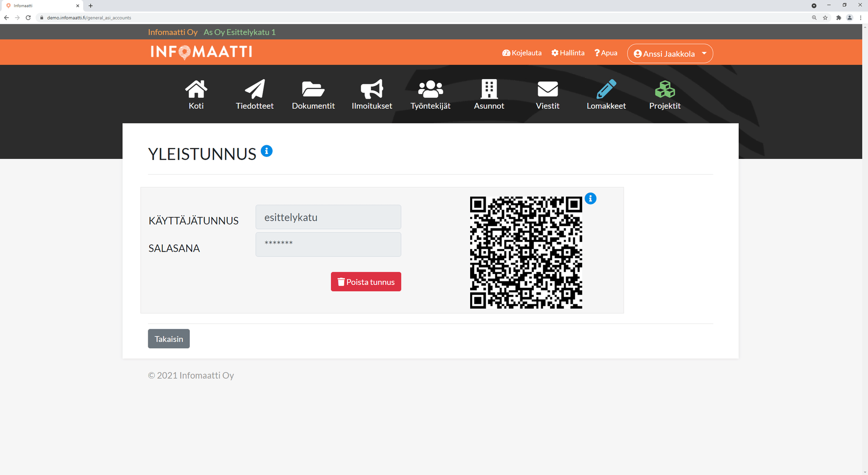The width and height of the screenshot is (868, 475).
Task: Click the zoom magnifier icon in address bar
Action: click(814, 18)
